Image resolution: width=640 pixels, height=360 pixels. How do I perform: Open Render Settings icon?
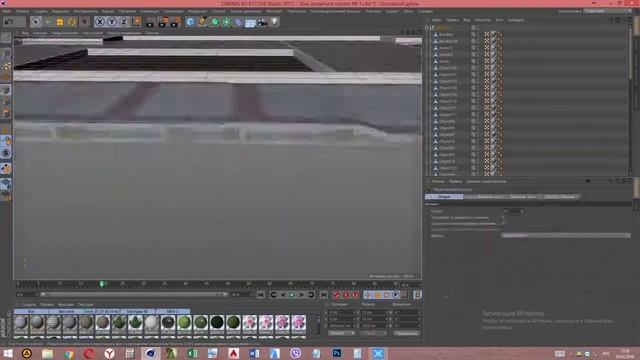coord(176,22)
